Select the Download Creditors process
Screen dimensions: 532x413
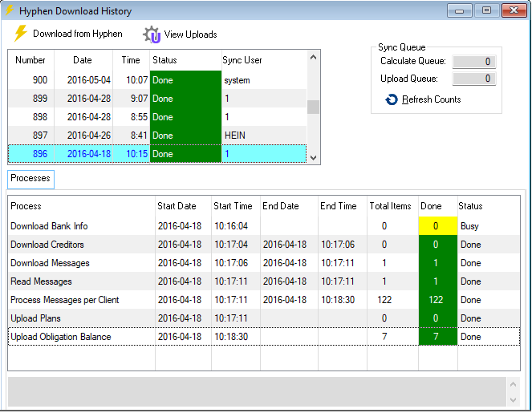click(264, 245)
